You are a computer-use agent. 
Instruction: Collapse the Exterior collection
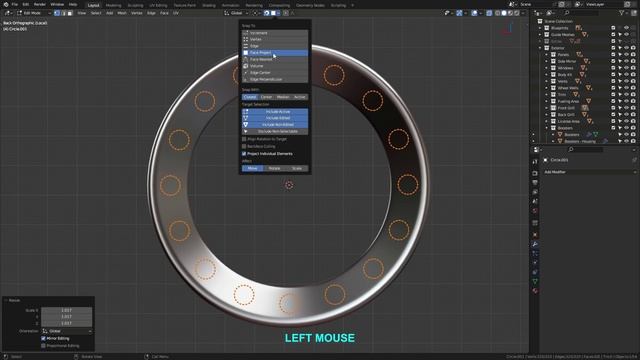point(540,48)
